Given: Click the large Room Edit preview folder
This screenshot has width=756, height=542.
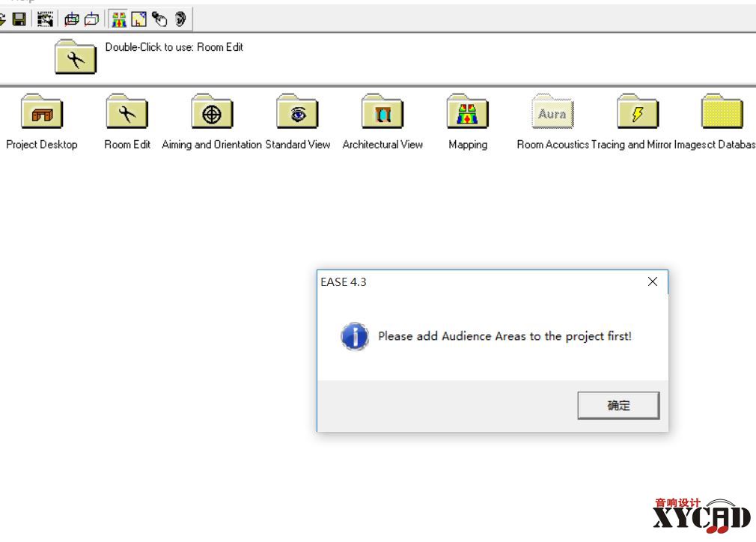Looking at the screenshot, I should tap(75, 57).
